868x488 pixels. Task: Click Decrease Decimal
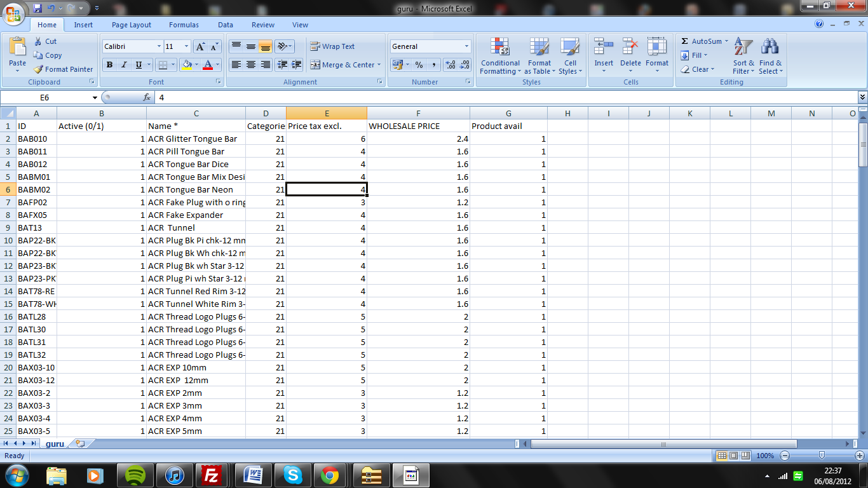pyautogui.click(x=465, y=65)
